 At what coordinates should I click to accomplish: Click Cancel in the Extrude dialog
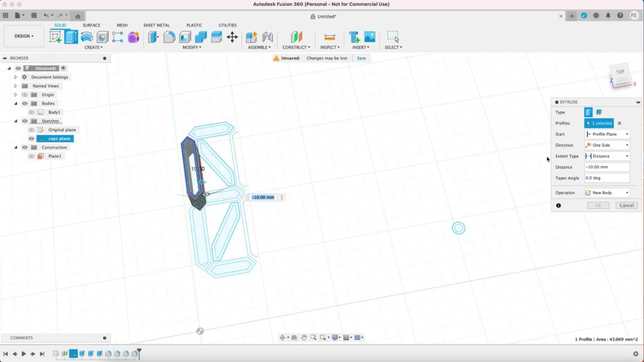pos(625,205)
